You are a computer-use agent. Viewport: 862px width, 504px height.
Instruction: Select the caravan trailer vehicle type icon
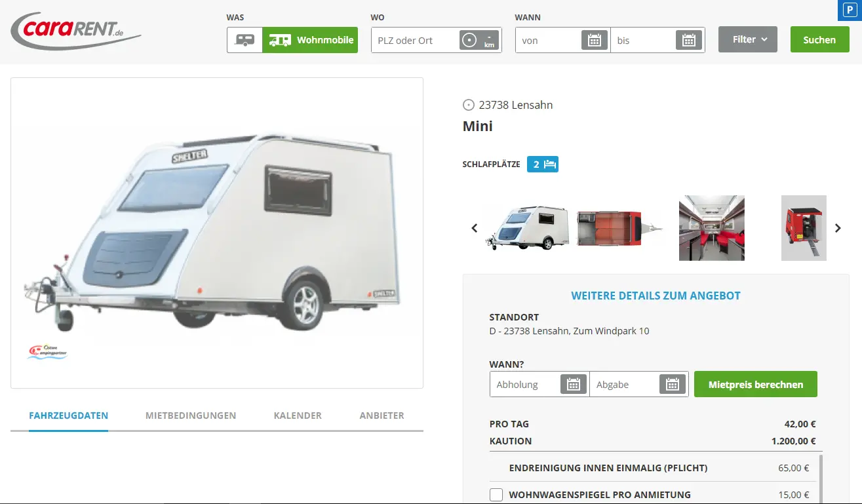[x=245, y=40]
